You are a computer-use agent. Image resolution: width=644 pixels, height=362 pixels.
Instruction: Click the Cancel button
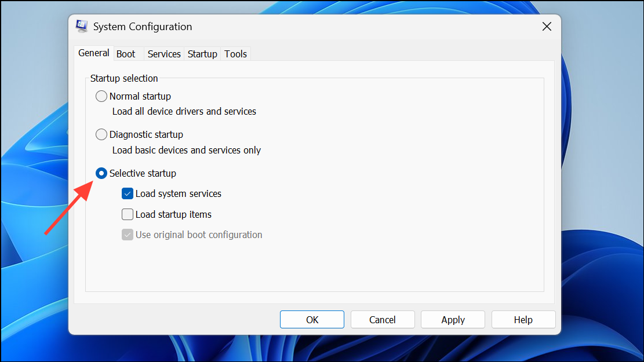pos(383,320)
